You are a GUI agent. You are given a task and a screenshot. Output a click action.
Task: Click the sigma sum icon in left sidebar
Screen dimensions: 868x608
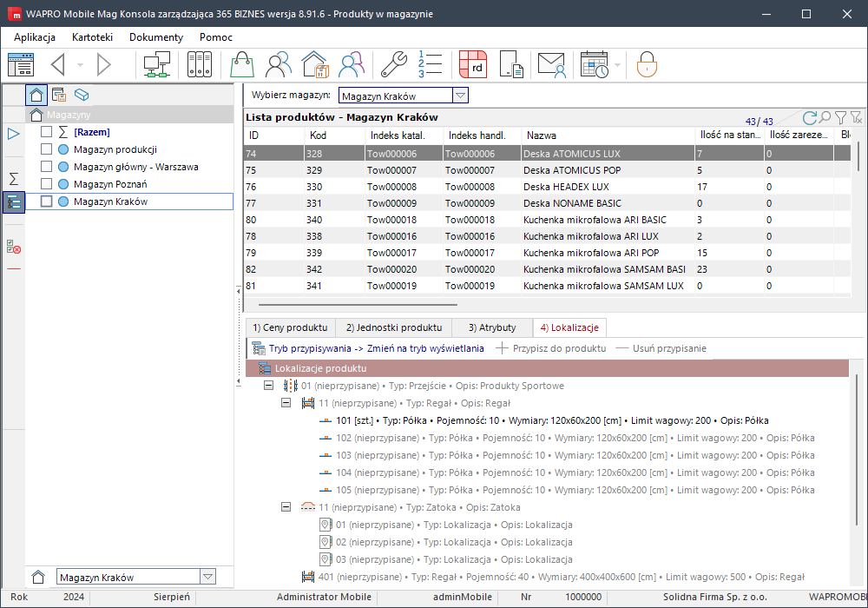point(13,178)
